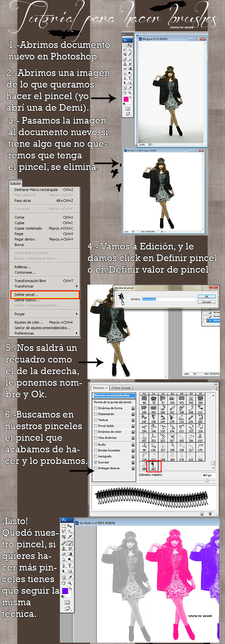The height and width of the screenshot is (644, 225).
Task: Uncheck the Suavizar checkbox
Action: coord(95,462)
